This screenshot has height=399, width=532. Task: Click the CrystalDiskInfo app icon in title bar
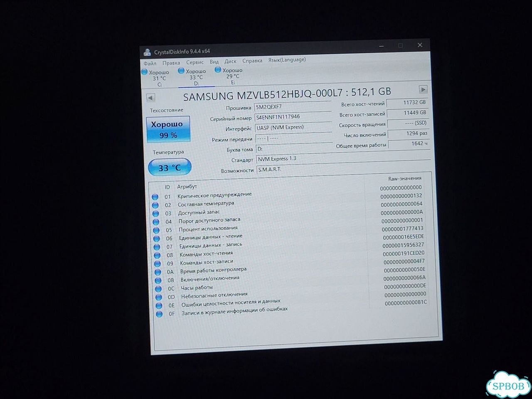point(147,52)
